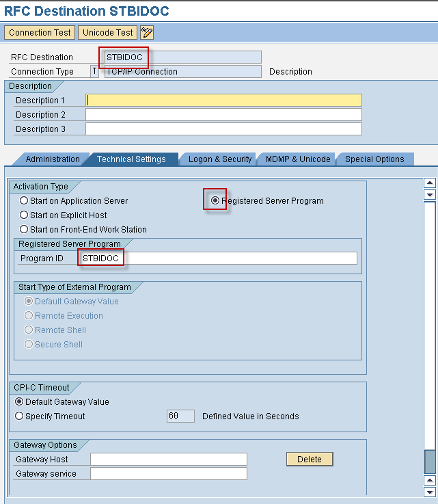The image size is (438, 504).
Task: Click the Delete button in Gateway Options
Action: click(310, 460)
